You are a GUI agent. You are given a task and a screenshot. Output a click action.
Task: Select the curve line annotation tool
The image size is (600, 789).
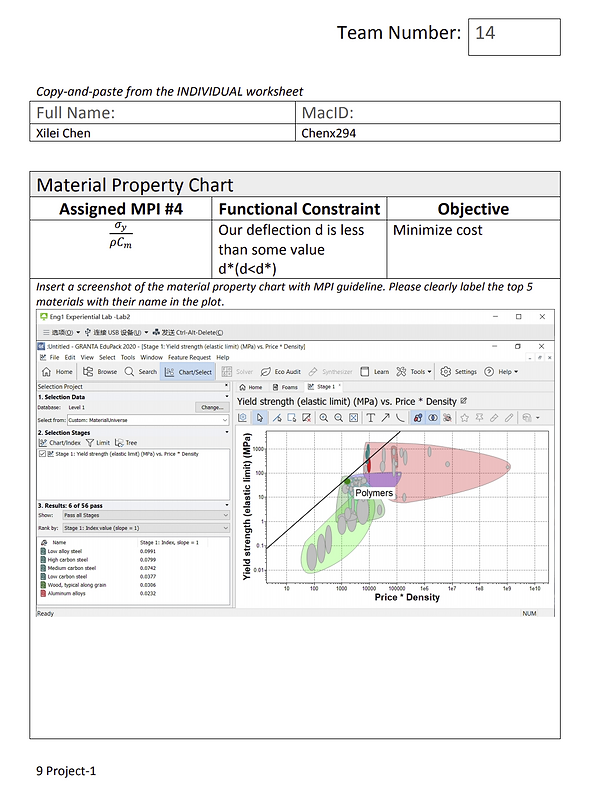click(400, 418)
